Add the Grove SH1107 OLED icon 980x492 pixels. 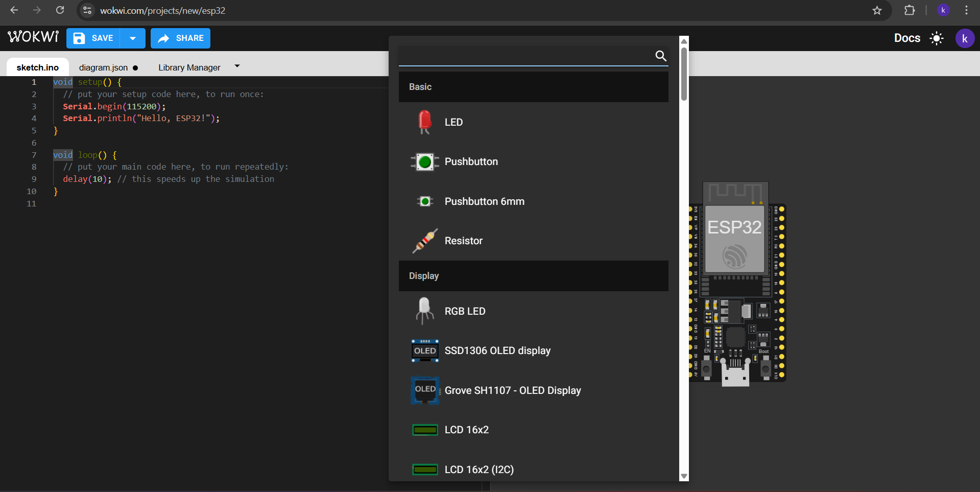[x=425, y=390]
